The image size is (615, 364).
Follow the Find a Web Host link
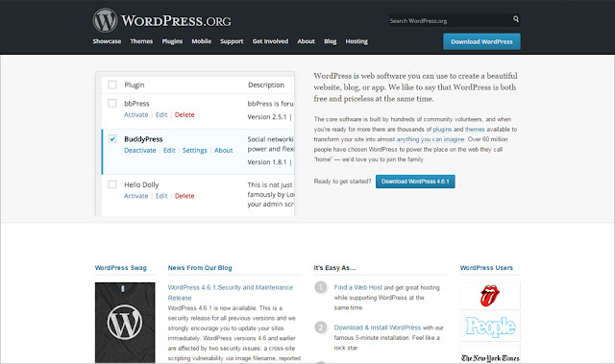click(x=358, y=287)
